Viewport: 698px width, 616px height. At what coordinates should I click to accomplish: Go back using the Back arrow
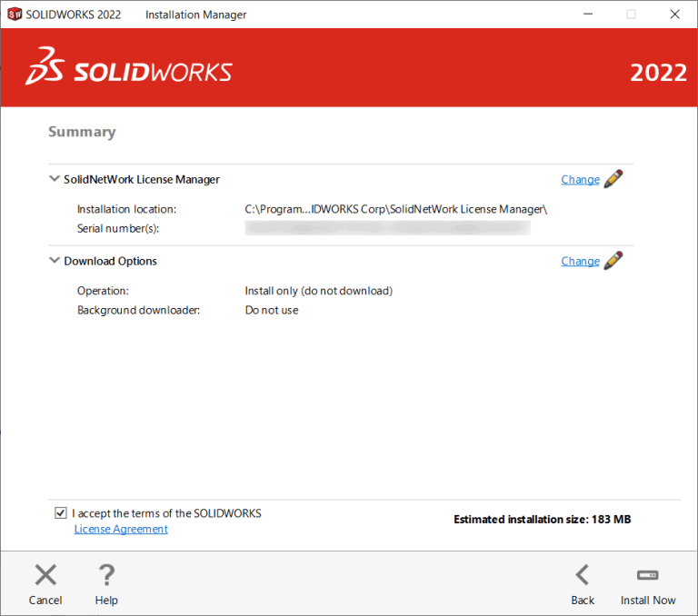(x=583, y=575)
